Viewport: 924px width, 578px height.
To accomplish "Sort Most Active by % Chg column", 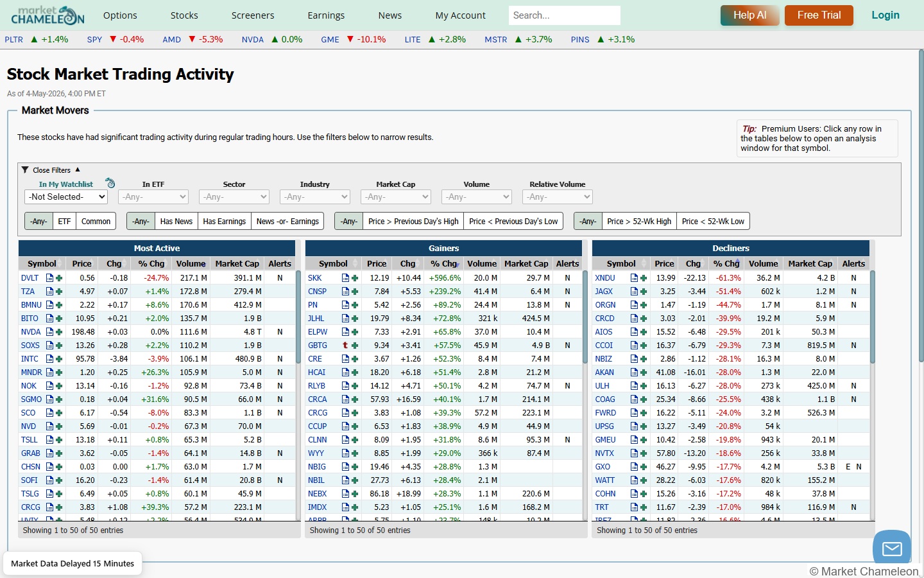I will tap(151, 263).
